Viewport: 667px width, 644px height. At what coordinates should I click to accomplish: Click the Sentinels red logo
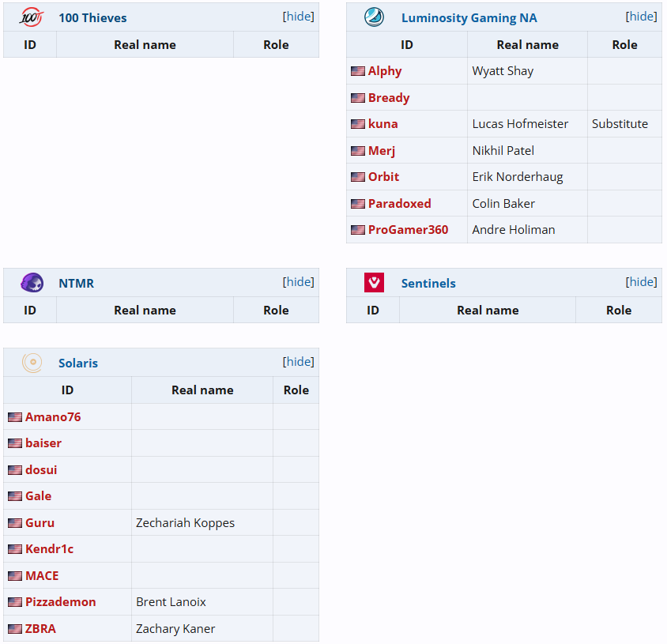[x=374, y=283]
